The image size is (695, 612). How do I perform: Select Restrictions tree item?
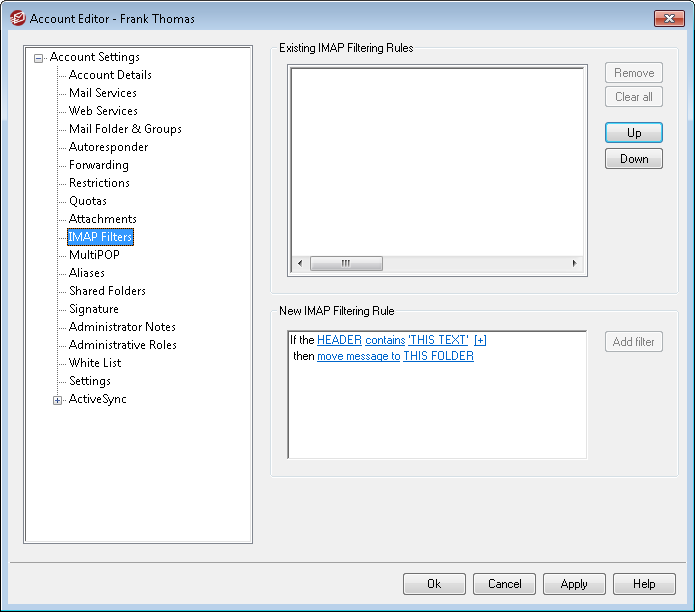99,183
